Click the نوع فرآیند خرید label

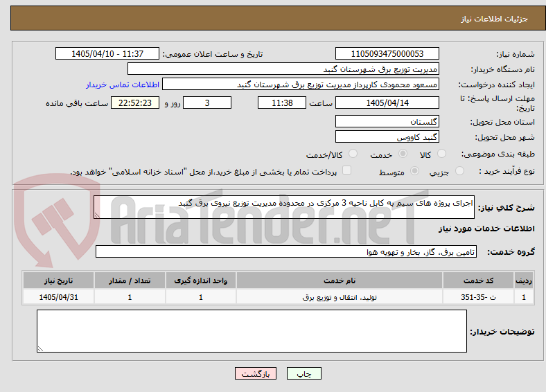[x=507, y=171]
